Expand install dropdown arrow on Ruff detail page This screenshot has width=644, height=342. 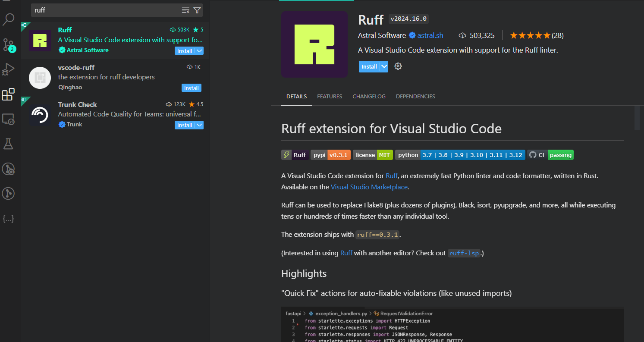(384, 66)
